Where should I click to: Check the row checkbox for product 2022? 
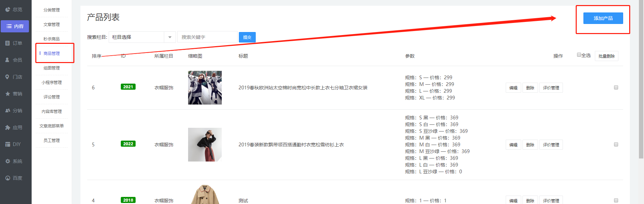tap(616, 144)
